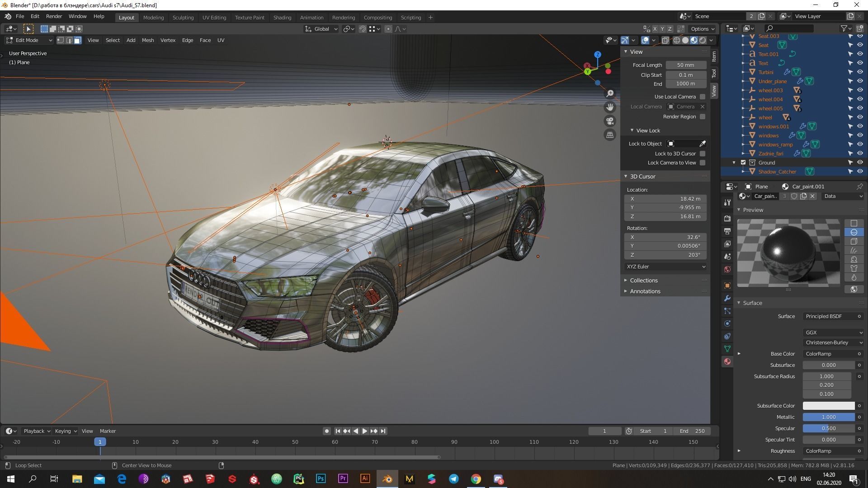Collapse the Surface panel

tap(739, 303)
